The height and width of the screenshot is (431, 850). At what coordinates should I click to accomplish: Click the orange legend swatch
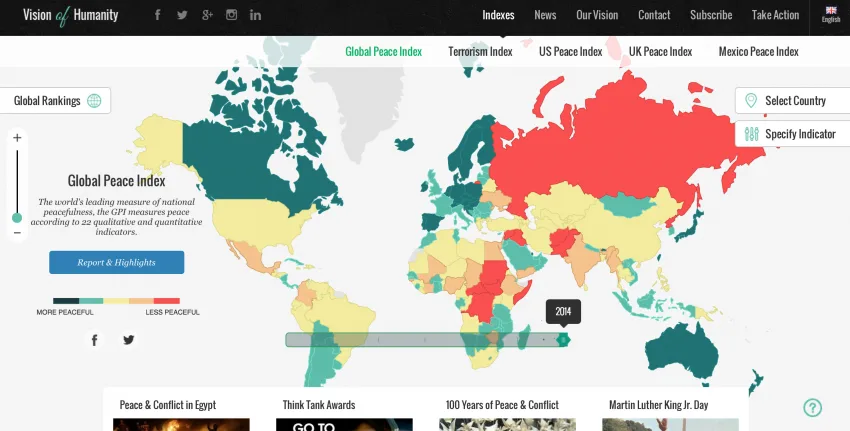[141, 301]
